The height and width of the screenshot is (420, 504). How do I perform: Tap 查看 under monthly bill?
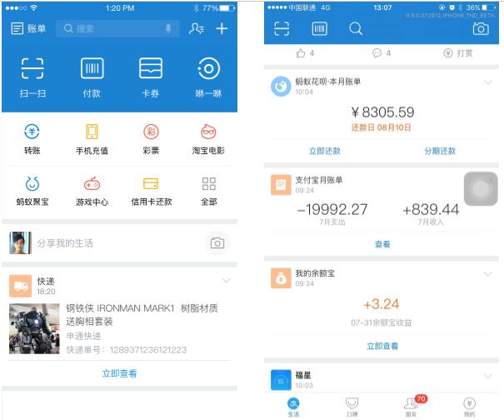(382, 244)
